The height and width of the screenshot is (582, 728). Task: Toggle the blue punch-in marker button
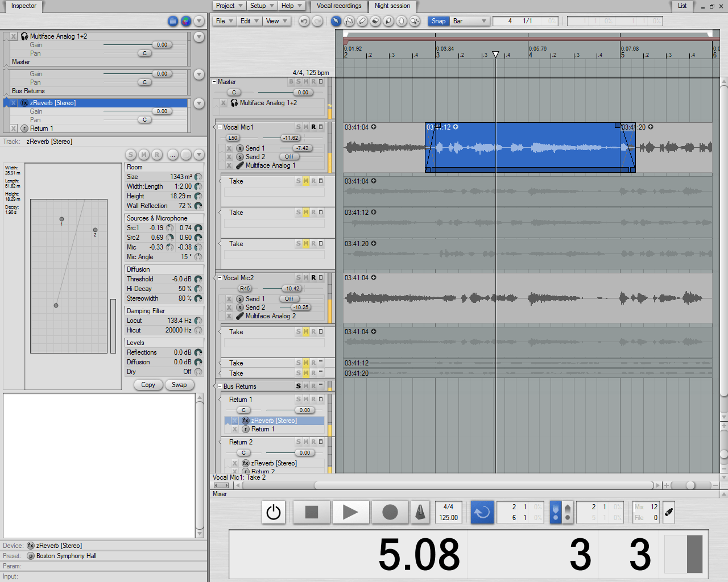(x=556, y=512)
